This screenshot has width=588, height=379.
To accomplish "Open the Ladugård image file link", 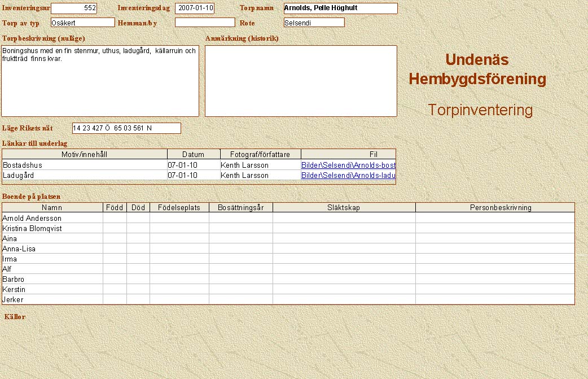I will (x=348, y=176).
